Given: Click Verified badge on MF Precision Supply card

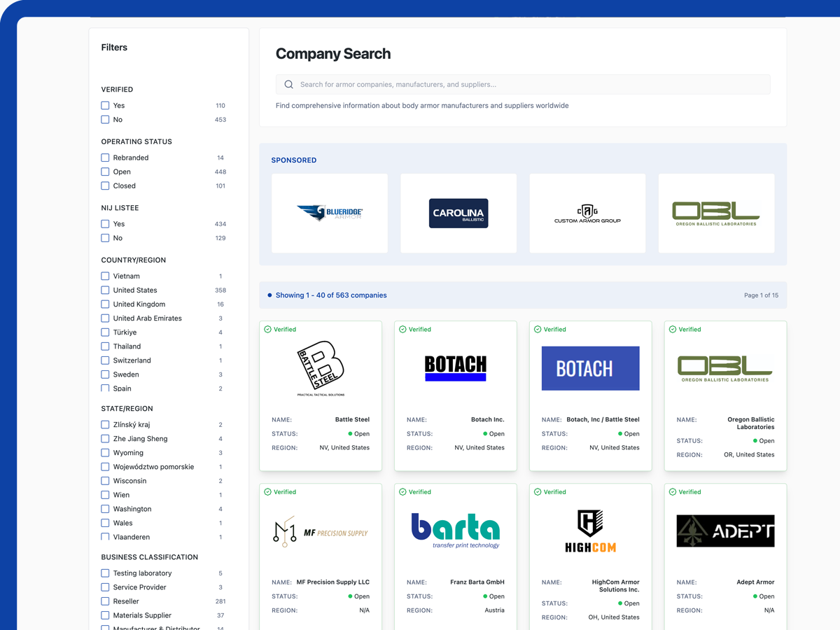Looking at the screenshot, I should (x=280, y=492).
